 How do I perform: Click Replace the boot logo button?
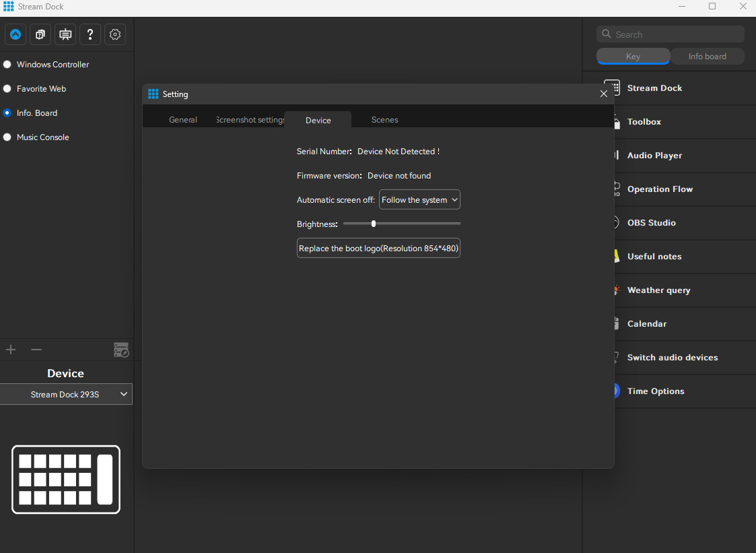pyautogui.click(x=378, y=248)
